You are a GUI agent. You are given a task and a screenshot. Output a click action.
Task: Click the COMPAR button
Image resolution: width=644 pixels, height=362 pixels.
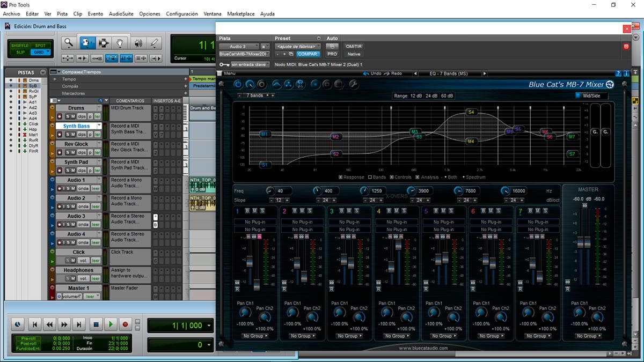308,54
